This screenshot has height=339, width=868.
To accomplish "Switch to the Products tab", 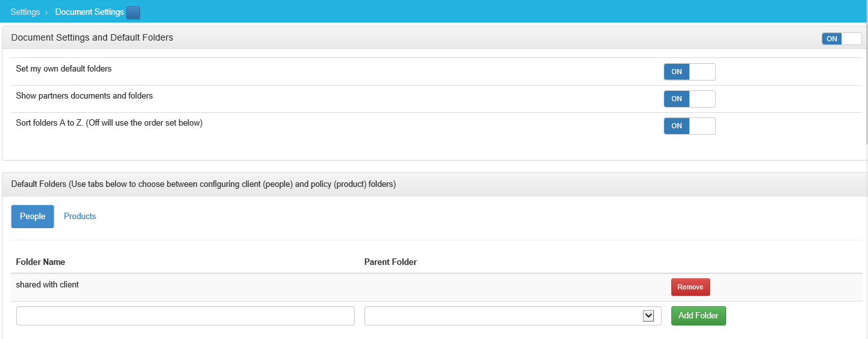I will (80, 217).
